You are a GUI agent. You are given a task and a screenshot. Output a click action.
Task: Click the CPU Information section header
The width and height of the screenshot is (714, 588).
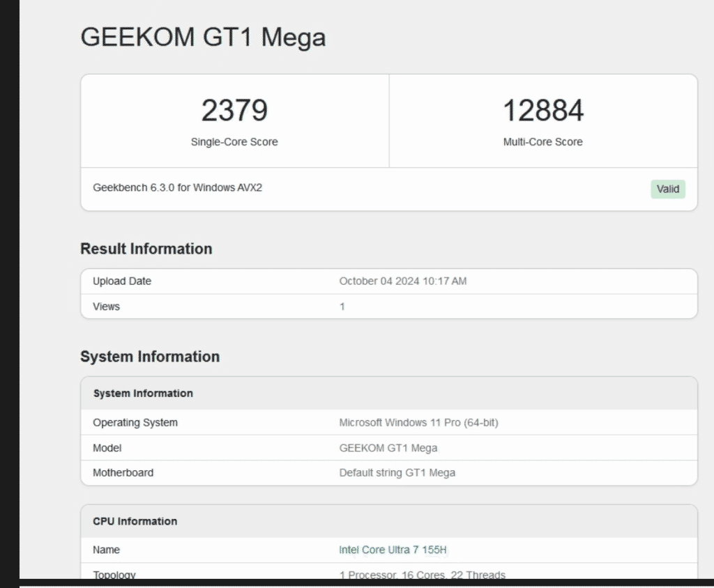coord(134,521)
